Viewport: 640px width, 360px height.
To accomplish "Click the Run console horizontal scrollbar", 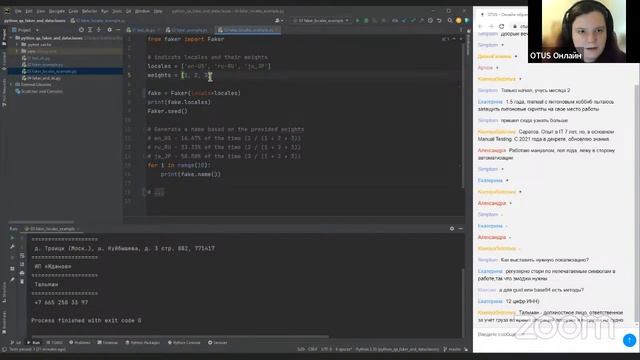I will 180,336.
